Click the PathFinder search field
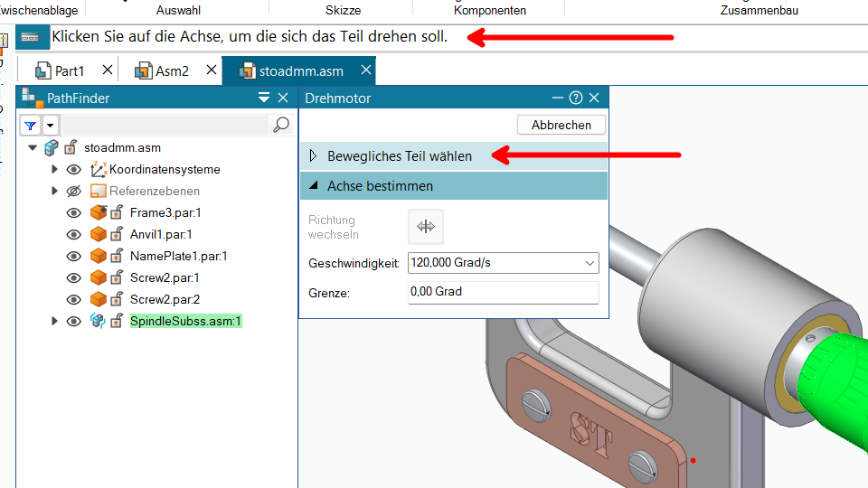The height and width of the screenshot is (488, 868). coord(165,125)
